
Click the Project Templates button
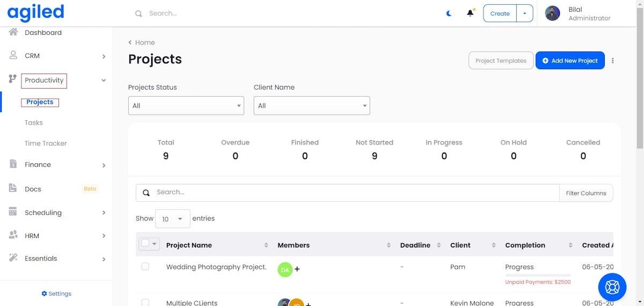click(501, 61)
